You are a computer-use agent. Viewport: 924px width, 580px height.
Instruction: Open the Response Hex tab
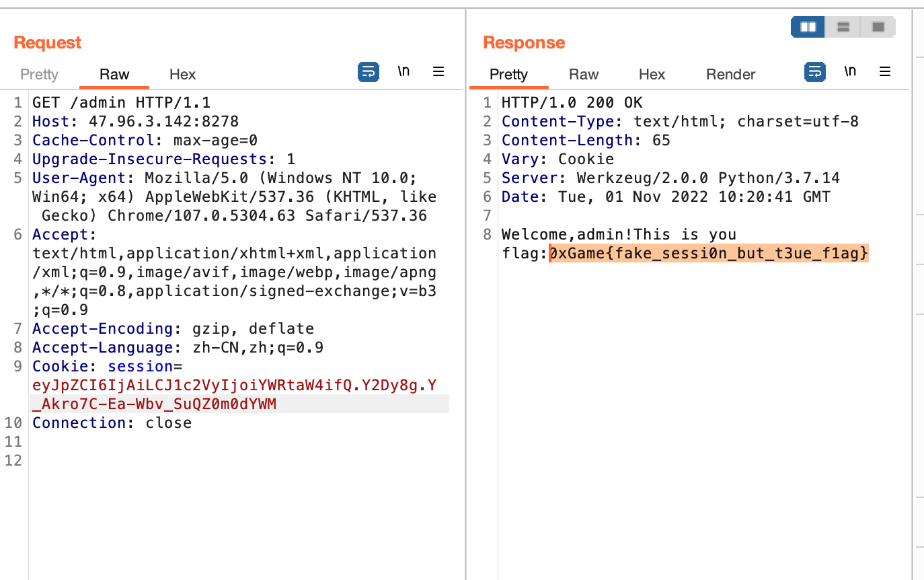(x=652, y=75)
